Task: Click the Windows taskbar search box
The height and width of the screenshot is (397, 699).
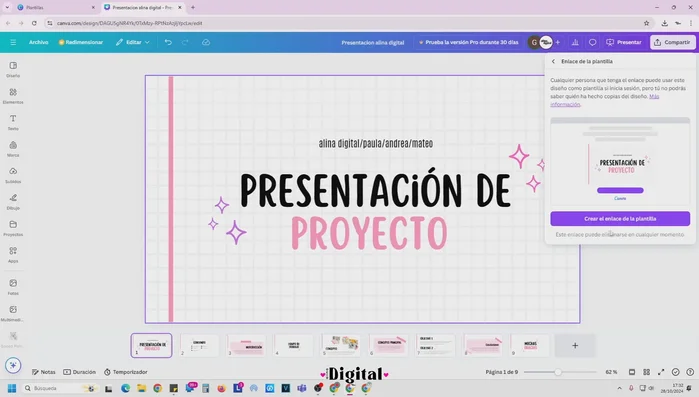Action: (60, 389)
